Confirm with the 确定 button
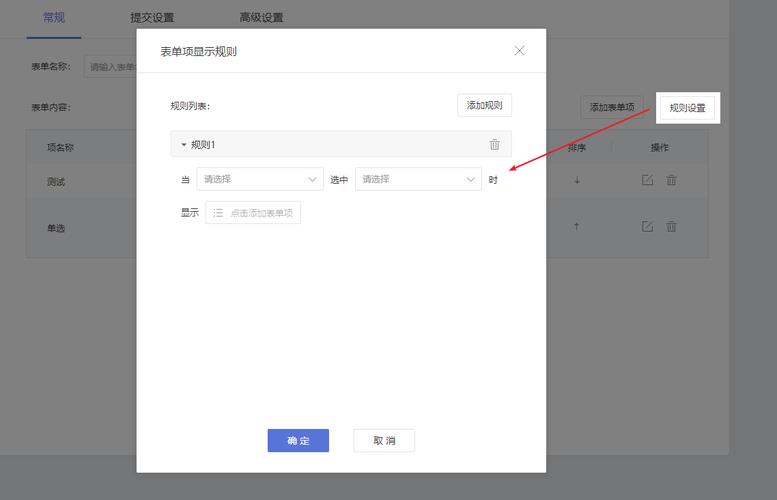Image resolution: width=777 pixels, height=500 pixels. (298, 441)
